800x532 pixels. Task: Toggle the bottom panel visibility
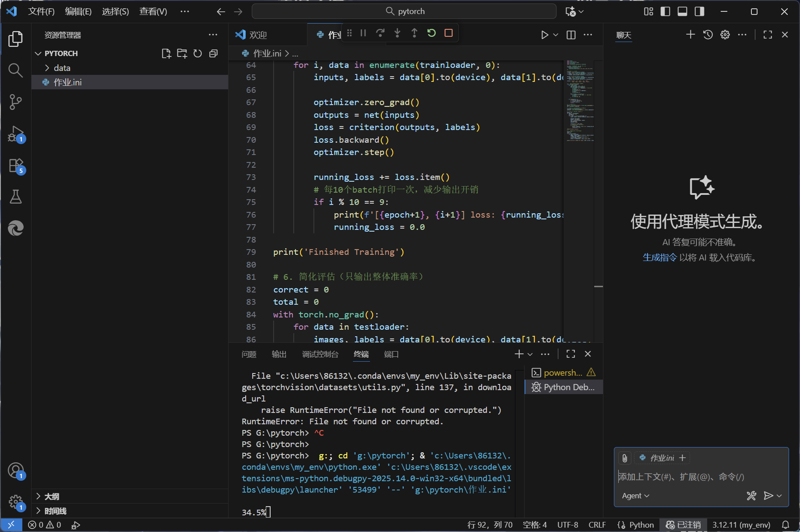tap(682, 11)
